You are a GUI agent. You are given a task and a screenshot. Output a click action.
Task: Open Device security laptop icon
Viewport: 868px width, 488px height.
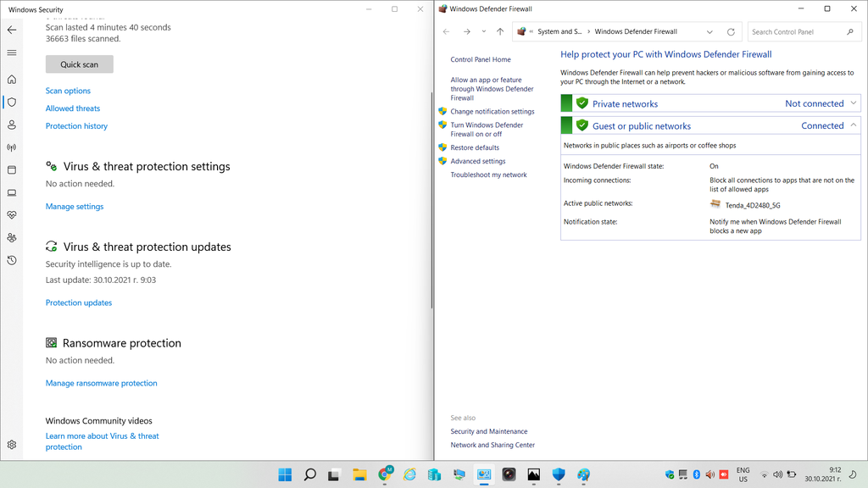[12, 193]
